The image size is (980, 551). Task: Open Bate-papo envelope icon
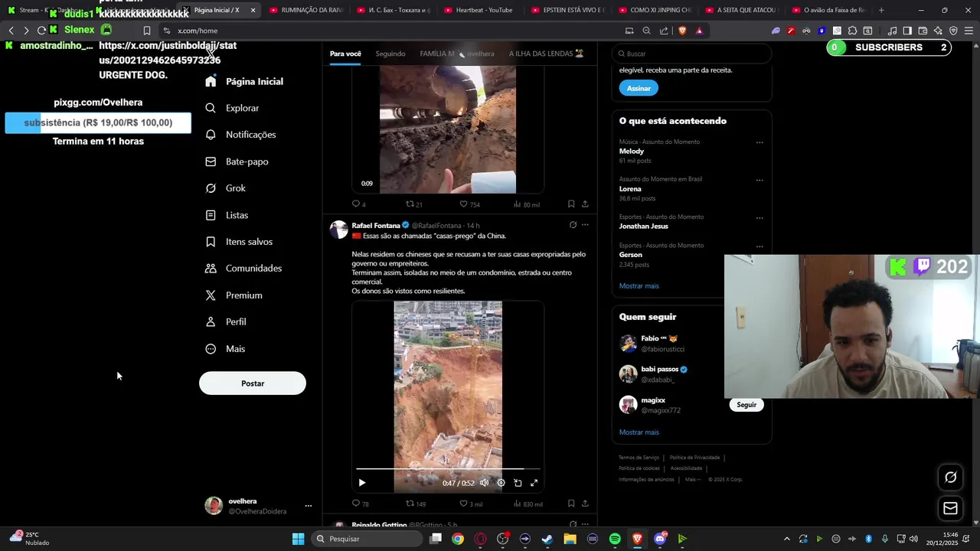coord(211,161)
